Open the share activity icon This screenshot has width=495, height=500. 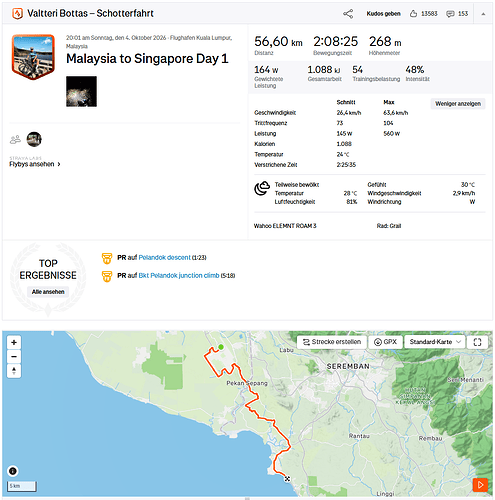tap(348, 14)
